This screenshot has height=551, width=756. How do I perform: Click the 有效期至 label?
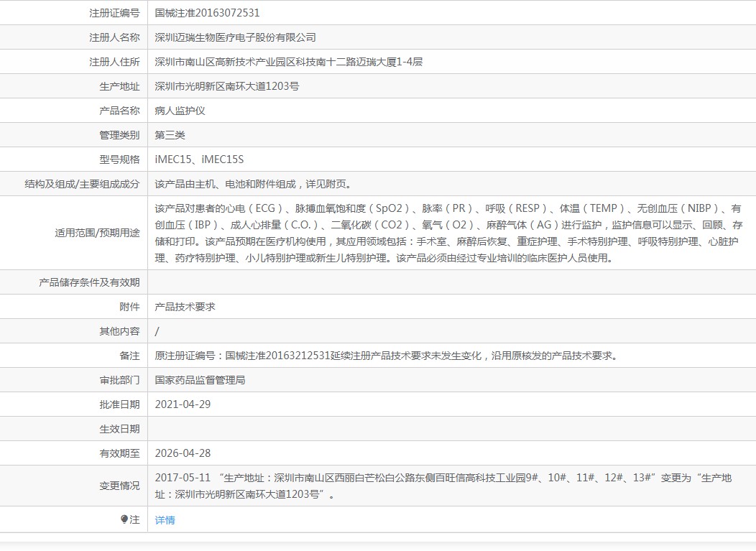point(119,453)
